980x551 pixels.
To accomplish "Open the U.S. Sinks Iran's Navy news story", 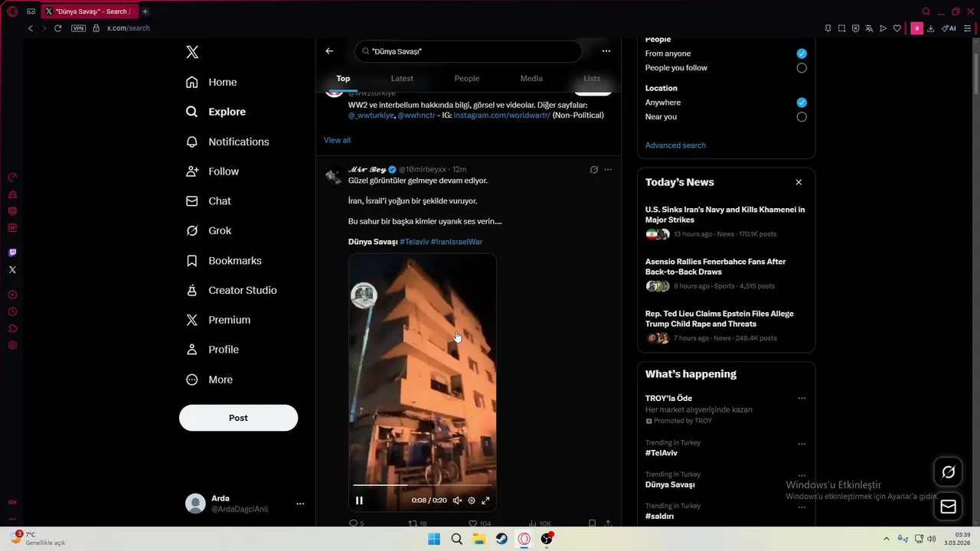I will coord(726,222).
